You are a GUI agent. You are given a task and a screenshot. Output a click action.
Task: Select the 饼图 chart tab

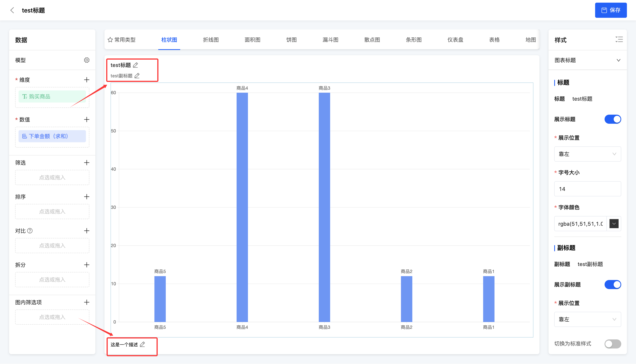[291, 40]
